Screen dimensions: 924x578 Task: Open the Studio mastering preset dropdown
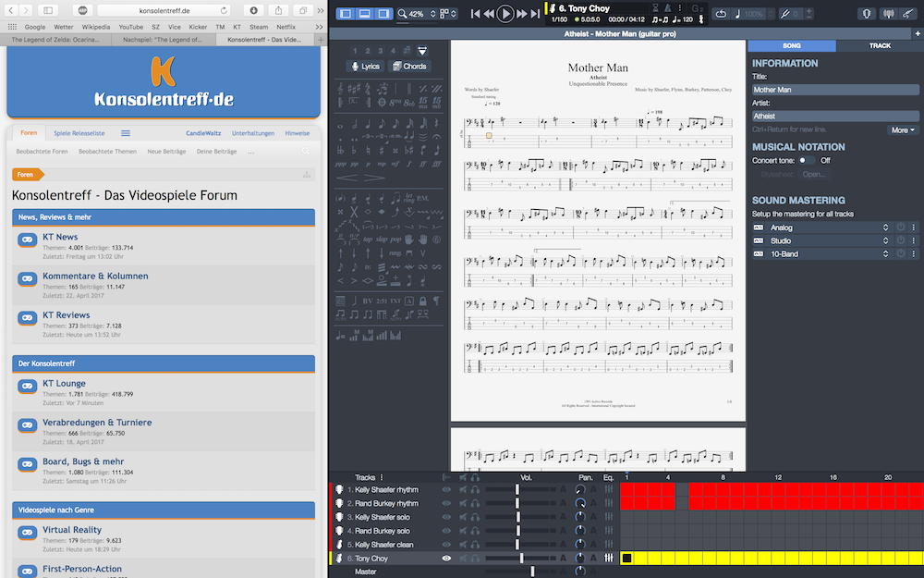[885, 240]
